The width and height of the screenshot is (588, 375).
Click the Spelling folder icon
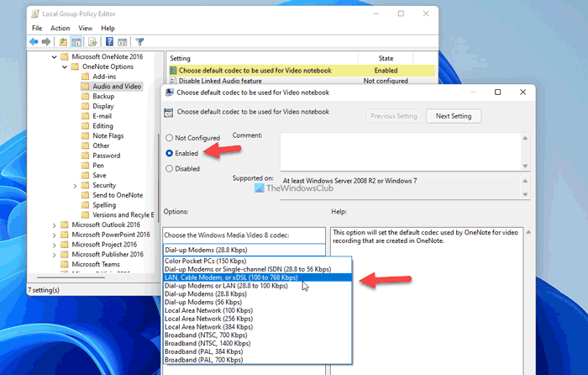pyautogui.click(x=86, y=205)
